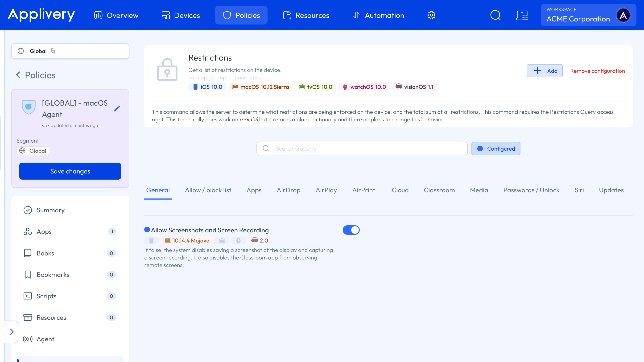Viewport: 644px width, 362px height.
Task: Switch to the Updates tab
Action: point(611,190)
